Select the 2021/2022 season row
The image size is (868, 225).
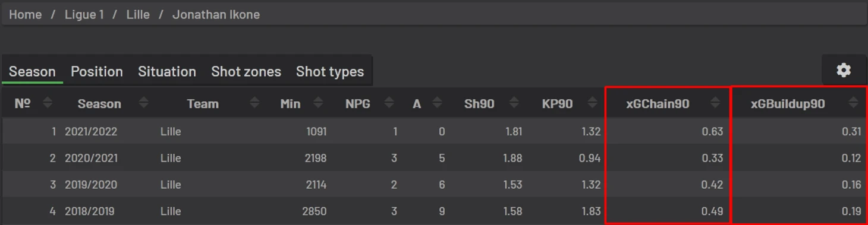click(434, 131)
